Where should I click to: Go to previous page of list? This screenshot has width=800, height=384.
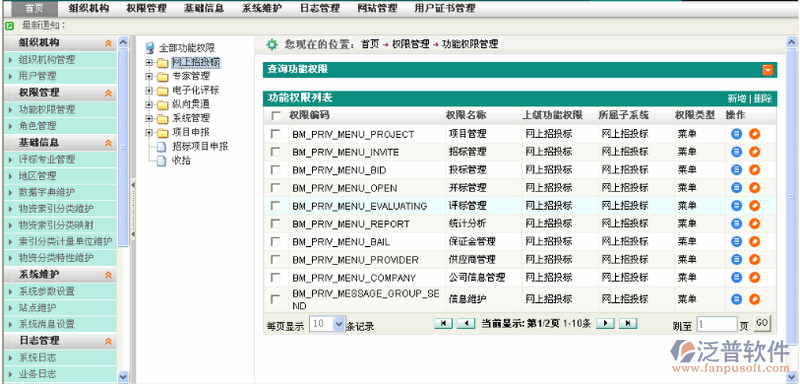tap(465, 323)
